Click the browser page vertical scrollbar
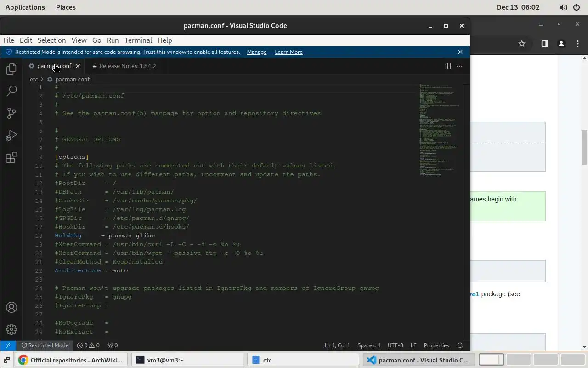588x368 pixels. (584, 147)
